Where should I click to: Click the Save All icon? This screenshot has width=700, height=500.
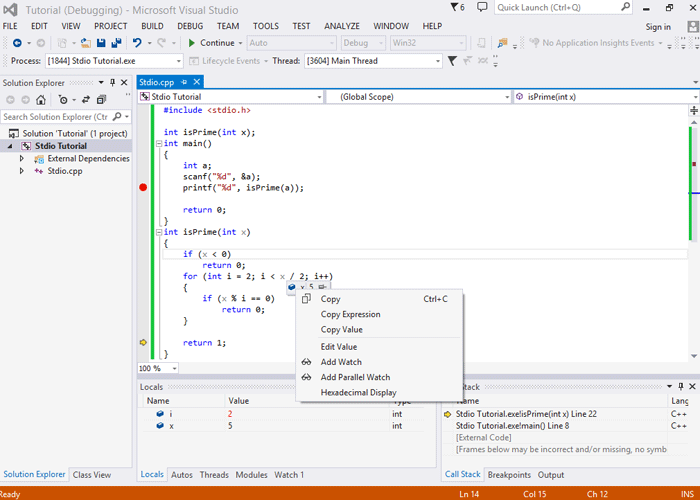point(117,43)
